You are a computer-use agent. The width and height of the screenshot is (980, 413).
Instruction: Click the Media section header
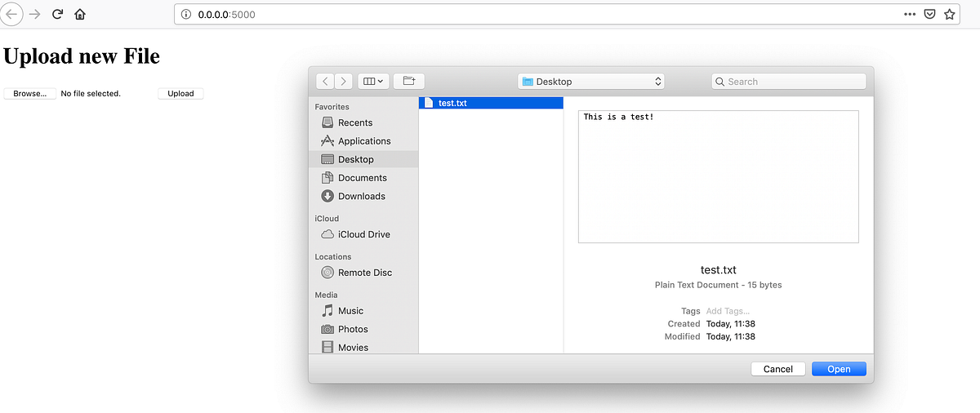pos(326,295)
